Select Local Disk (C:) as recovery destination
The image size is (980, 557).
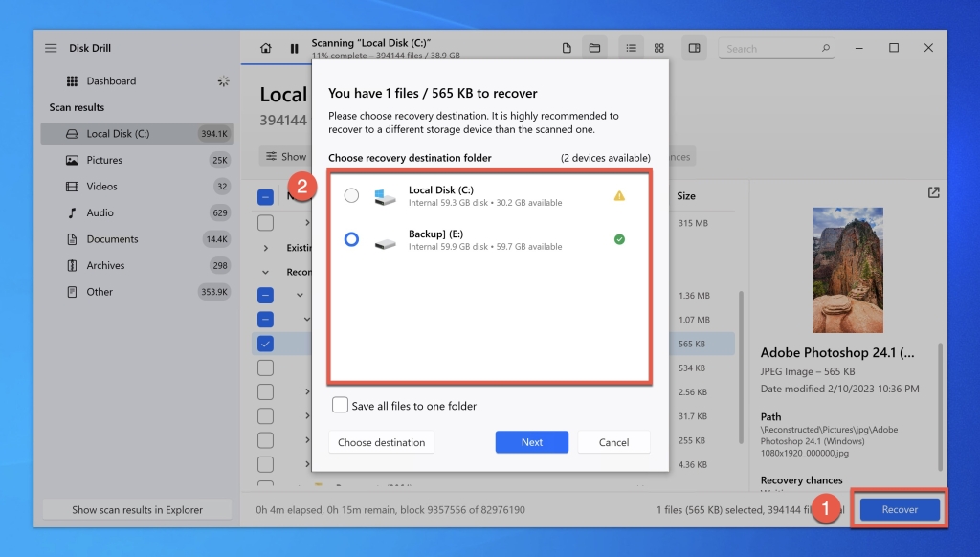click(x=351, y=195)
